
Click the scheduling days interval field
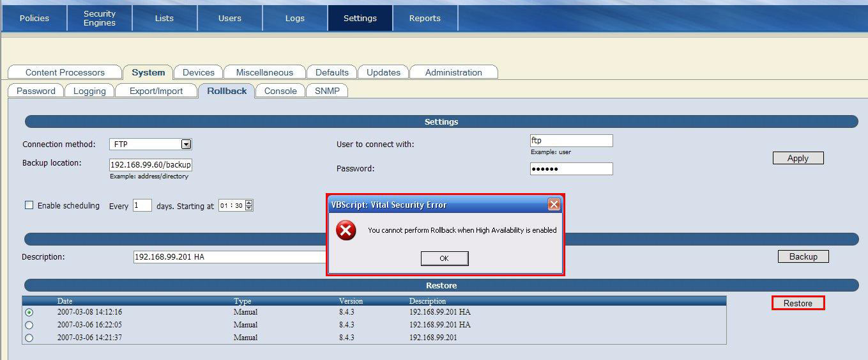pos(142,205)
